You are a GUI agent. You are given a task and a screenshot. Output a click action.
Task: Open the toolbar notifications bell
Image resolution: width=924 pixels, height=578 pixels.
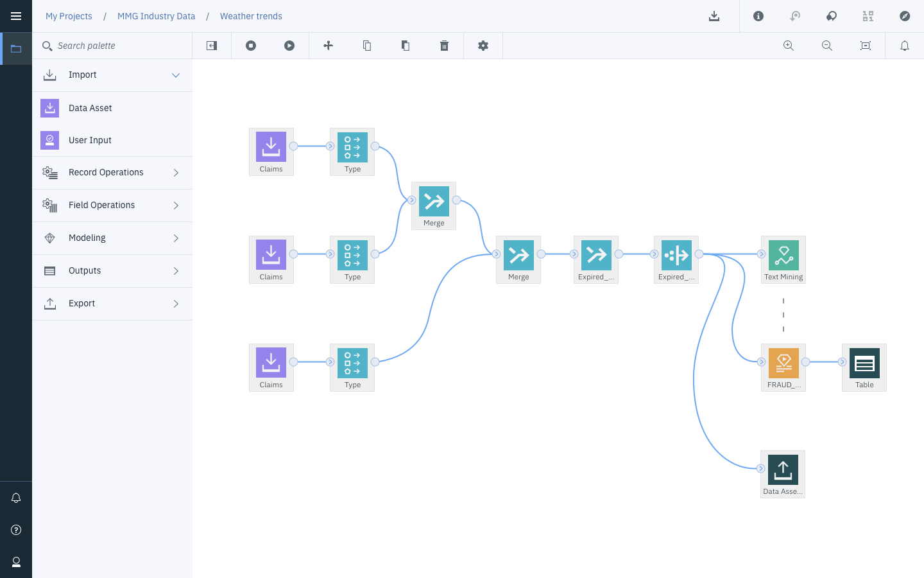click(x=905, y=46)
